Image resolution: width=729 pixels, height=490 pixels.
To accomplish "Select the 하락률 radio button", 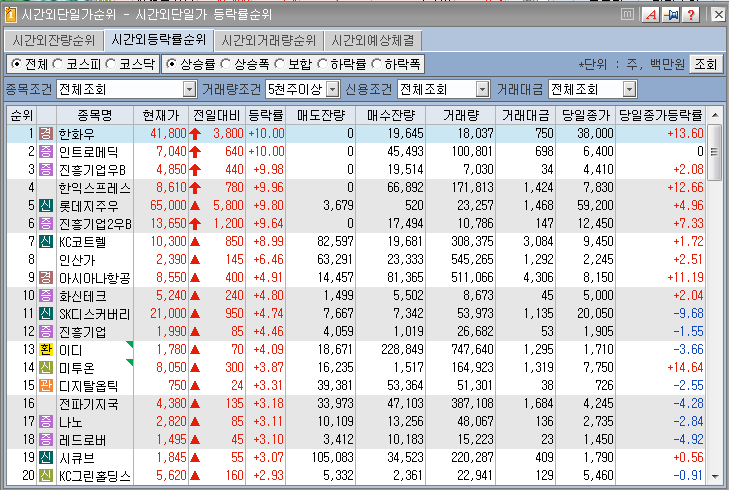I will (322, 64).
